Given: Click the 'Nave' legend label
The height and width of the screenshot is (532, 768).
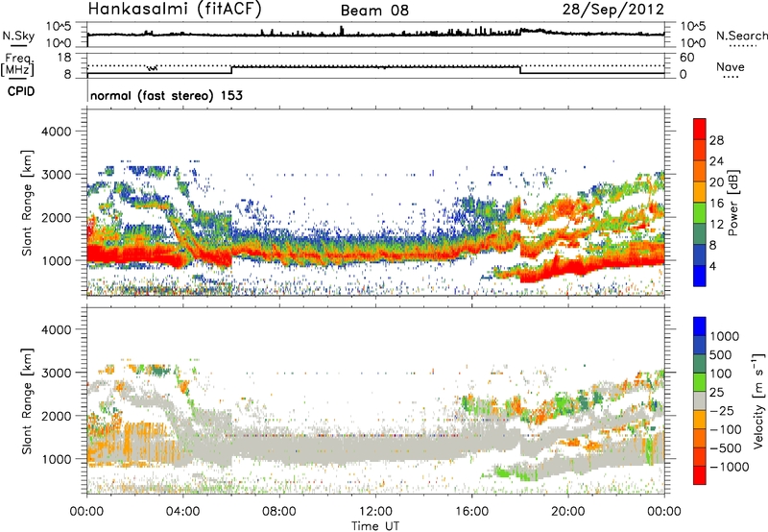Looking at the screenshot, I should click(x=731, y=66).
